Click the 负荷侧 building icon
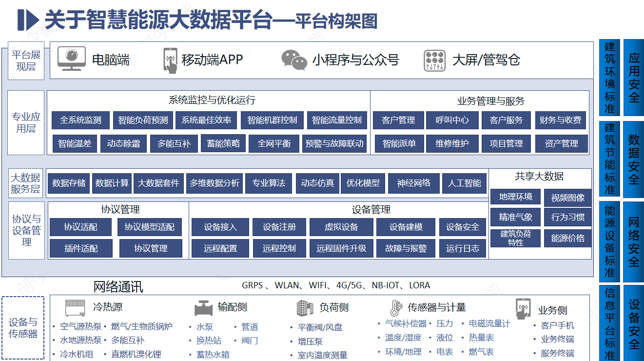 pos(305,308)
